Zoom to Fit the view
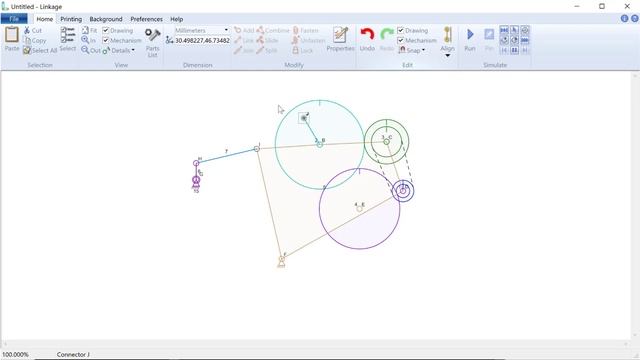The image size is (640, 360). [89, 30]
